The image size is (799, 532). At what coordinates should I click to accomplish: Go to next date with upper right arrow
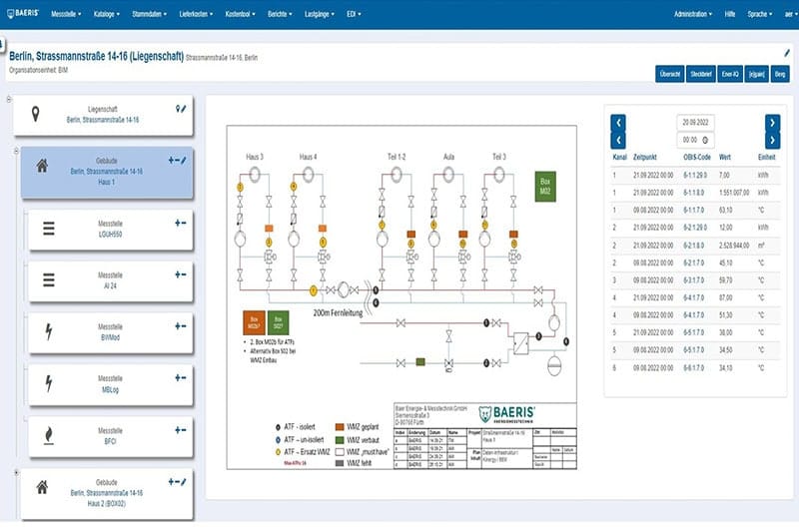coord(772,122)
